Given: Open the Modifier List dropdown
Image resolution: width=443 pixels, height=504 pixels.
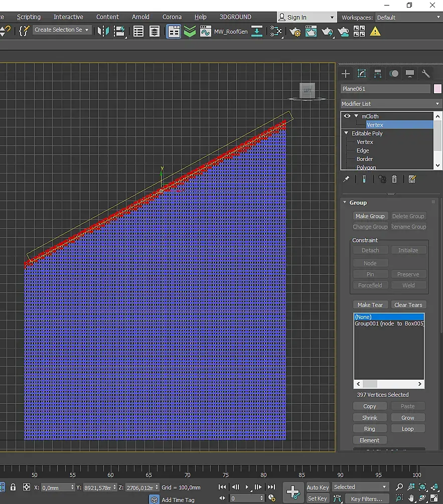Looking at the screenshot, I should [390, 104].
